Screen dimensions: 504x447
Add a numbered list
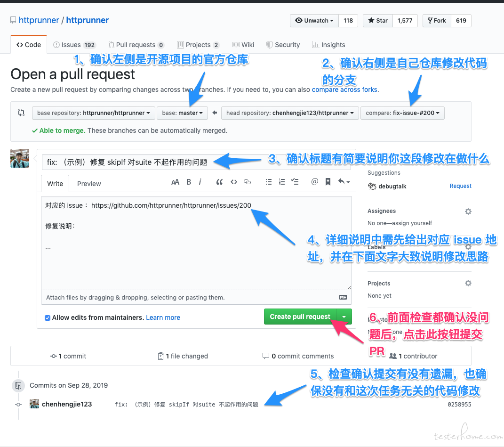(x=282, y=182)
